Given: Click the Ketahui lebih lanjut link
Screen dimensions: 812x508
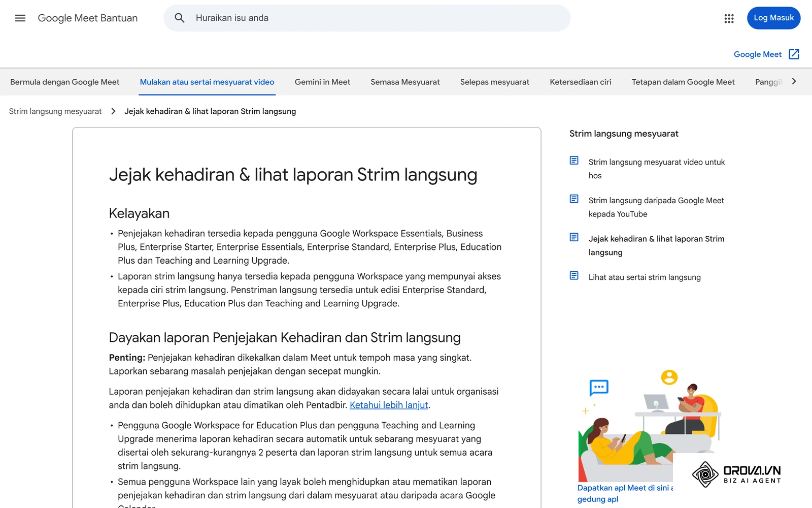Looking at the screenshot, I should [x=389, y=405].
